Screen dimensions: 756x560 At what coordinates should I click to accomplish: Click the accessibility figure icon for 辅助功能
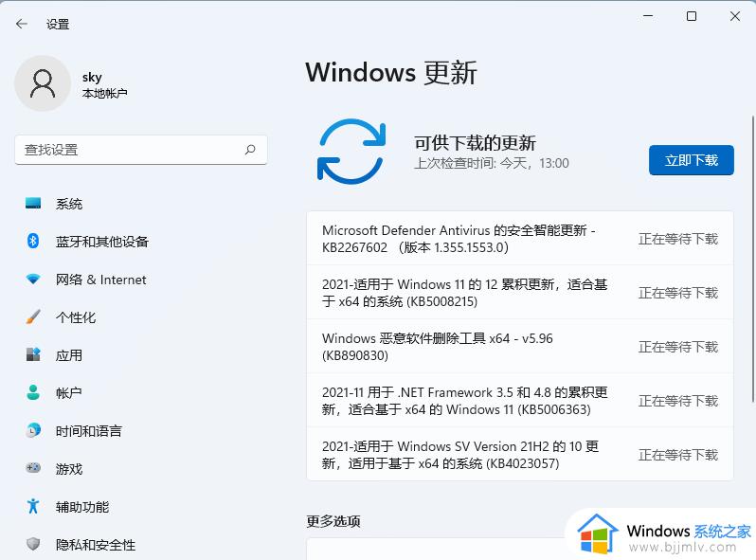(33, 505)
